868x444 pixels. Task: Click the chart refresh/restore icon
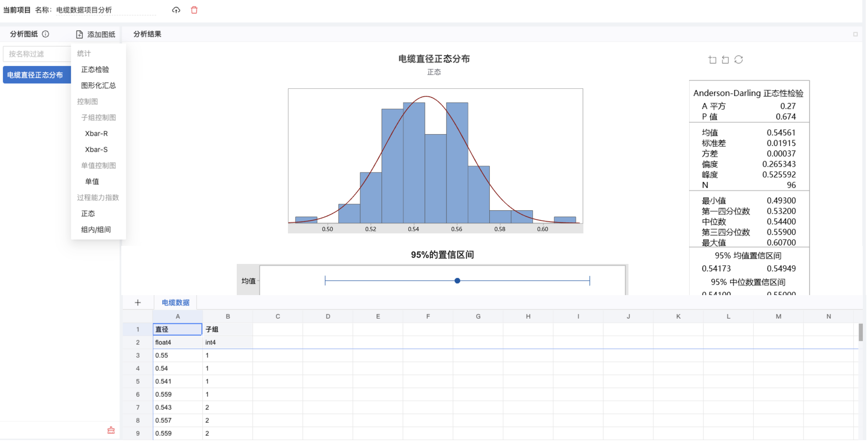pyautogui.click(x=739, y=59)
